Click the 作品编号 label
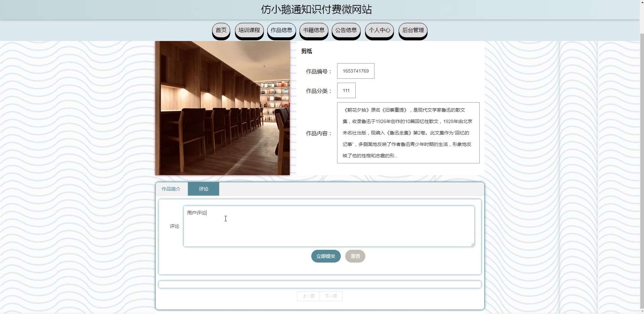 tap(319, 71)
